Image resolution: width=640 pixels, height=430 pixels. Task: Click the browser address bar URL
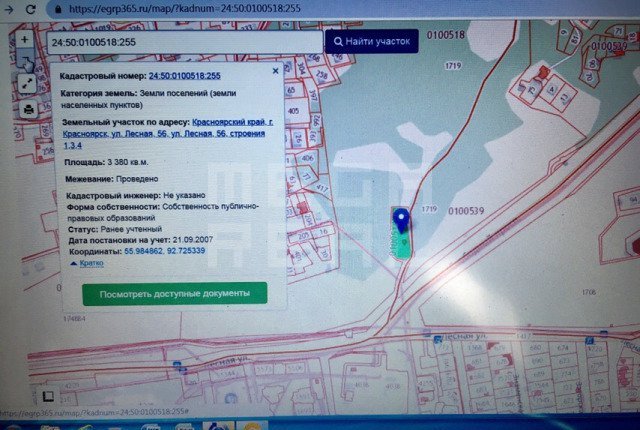point(184,9)
